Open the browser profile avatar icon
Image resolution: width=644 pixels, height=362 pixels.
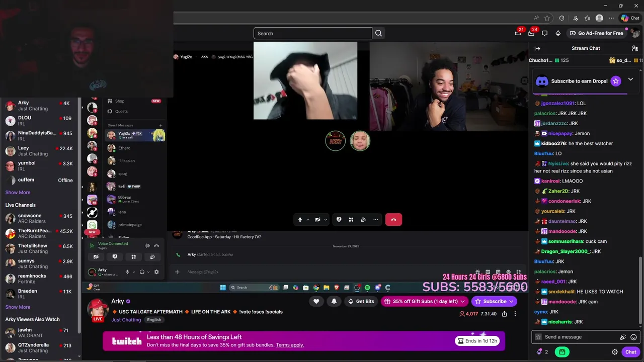point(599,18)
